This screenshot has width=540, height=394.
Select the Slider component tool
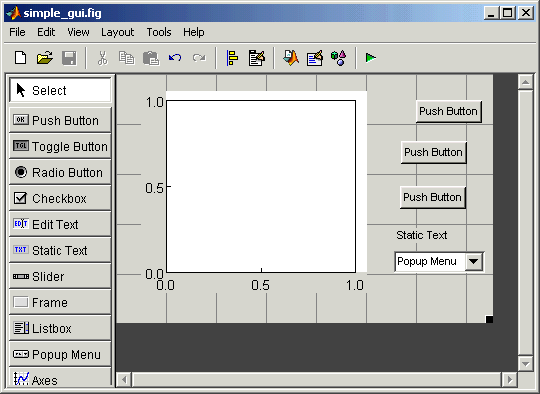tap(60, 276)
